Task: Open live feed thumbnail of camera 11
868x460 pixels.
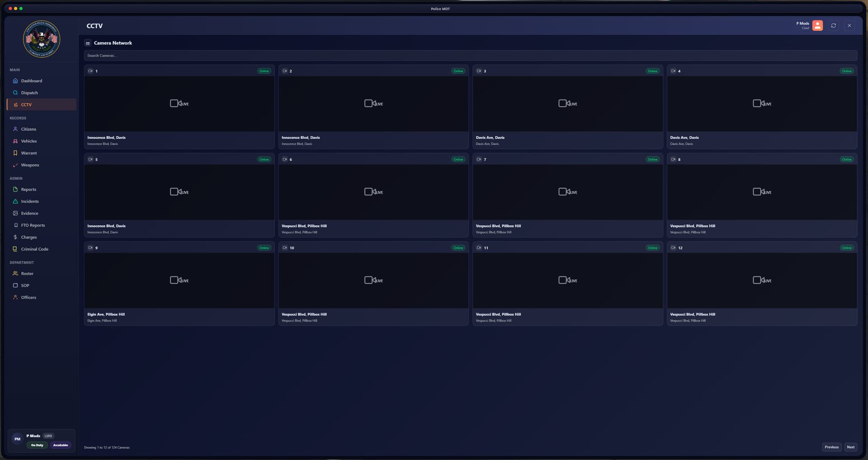Action: coord(568,280)
